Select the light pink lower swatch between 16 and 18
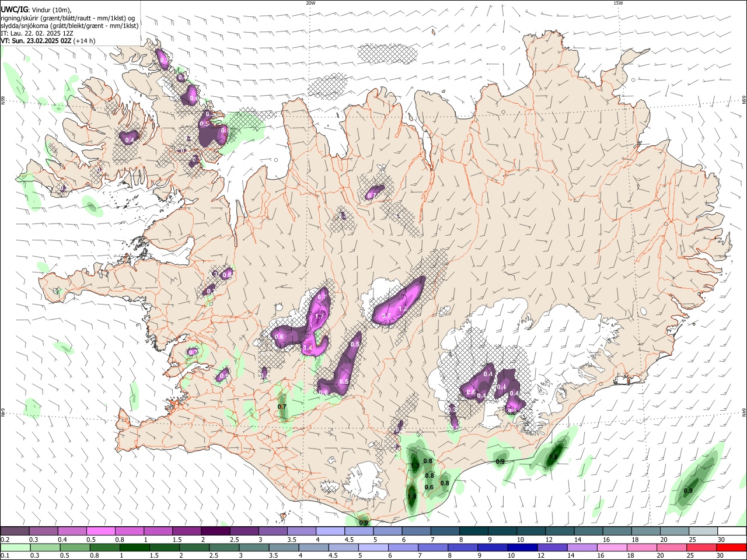This screenshot has height=560, width=747. (612, 547)
